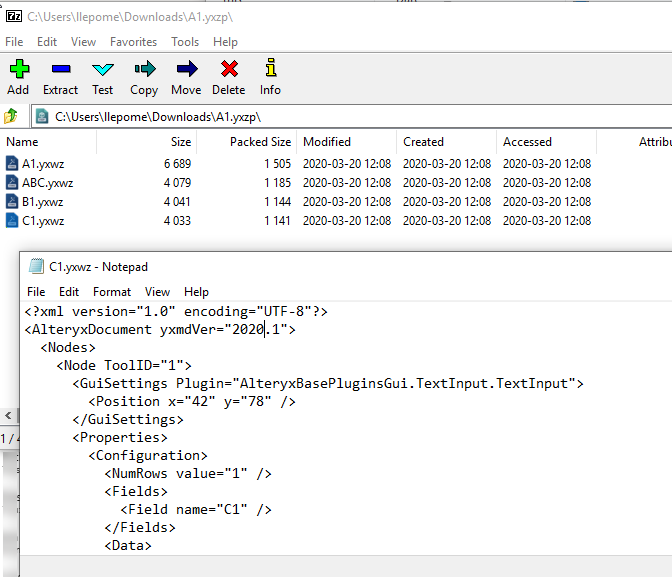Open Notepad View menu

click(x=157, y=292)
